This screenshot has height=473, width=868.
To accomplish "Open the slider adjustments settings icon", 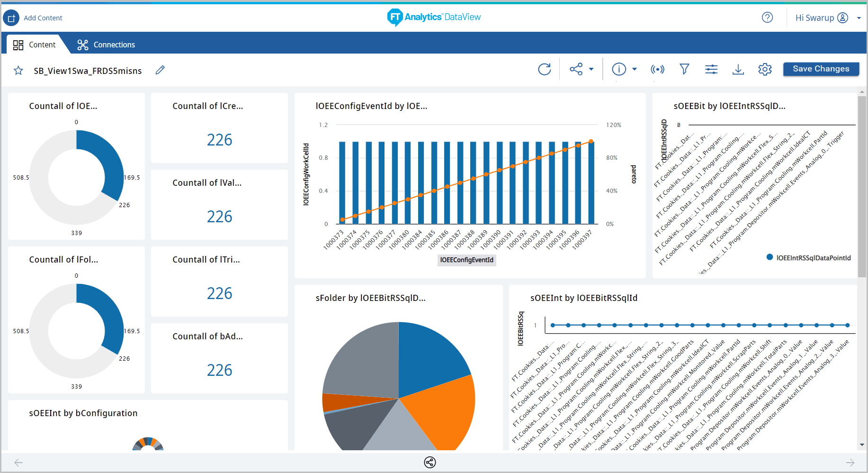I will pyautogui.click(x=711, y=69).
